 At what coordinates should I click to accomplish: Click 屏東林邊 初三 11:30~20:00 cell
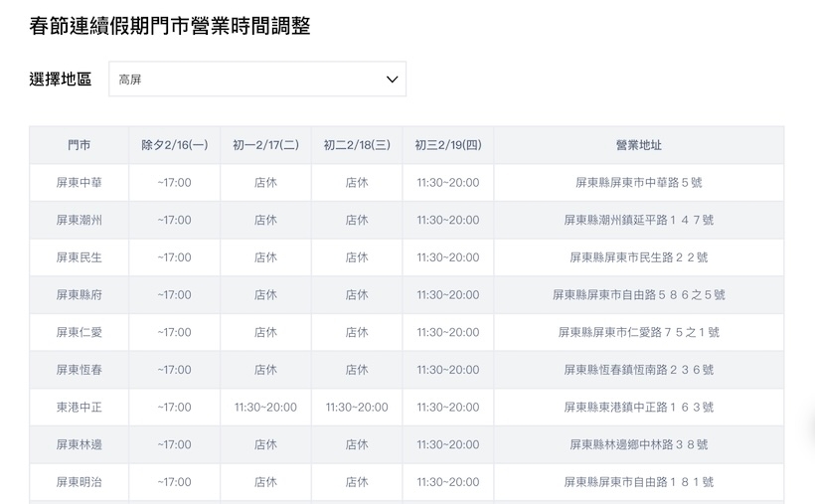click(x=448, y=444)
